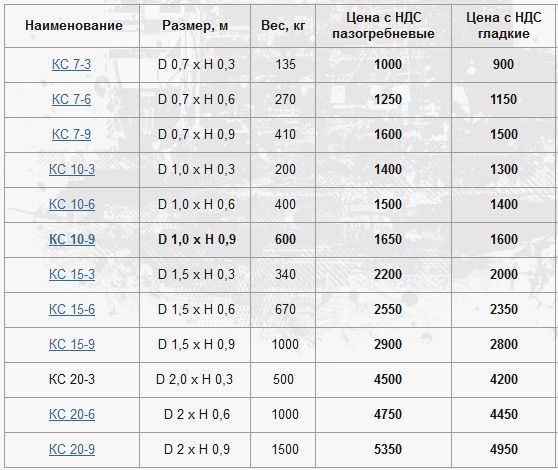This screenshot has width=558, height=470.
Task: Open the КС 7-3 product link
Action: (x=71, y=64)
